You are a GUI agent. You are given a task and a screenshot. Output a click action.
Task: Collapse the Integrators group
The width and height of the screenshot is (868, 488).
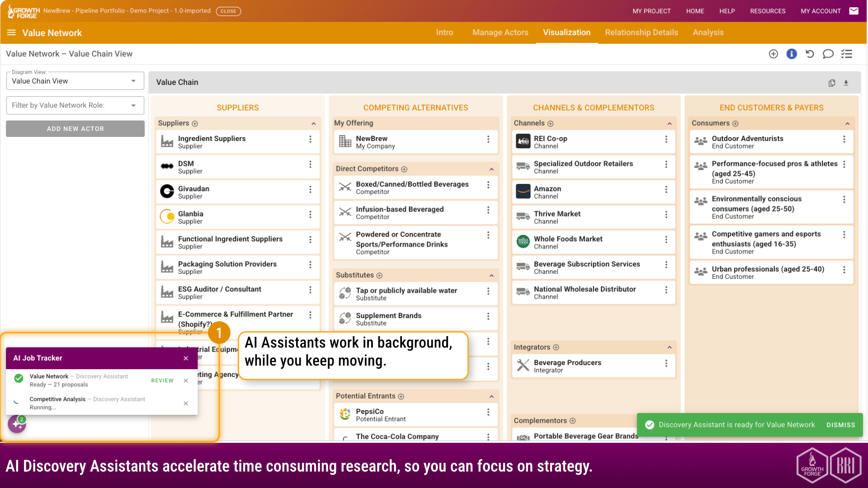click(670, 347)
